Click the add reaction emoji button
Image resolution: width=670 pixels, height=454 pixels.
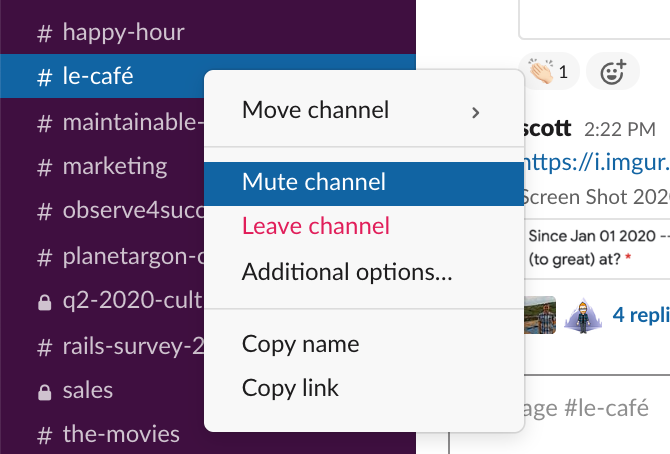613,72
